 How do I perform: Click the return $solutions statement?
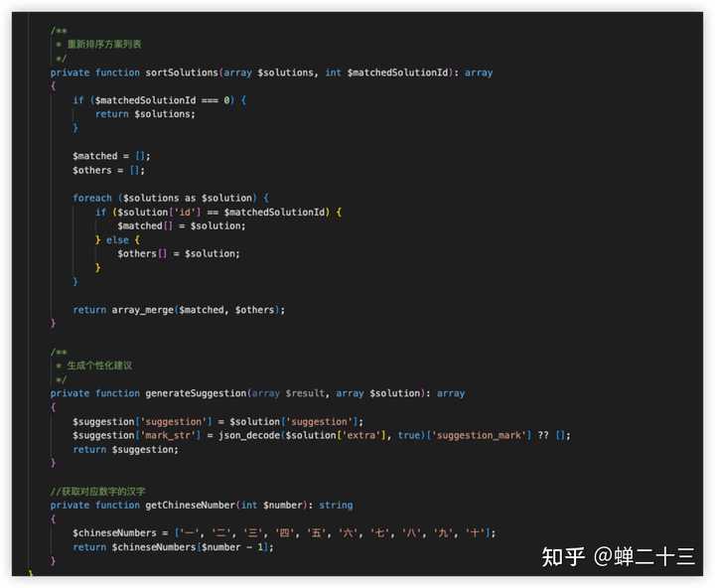point(145,114)
